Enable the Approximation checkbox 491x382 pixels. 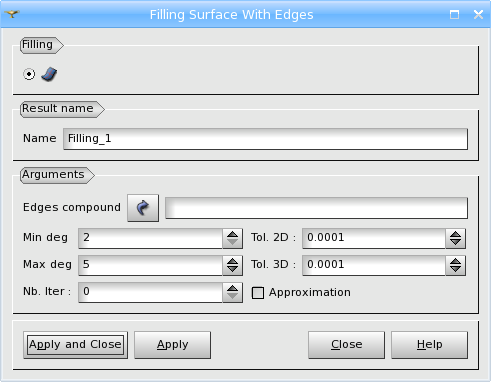258,293
